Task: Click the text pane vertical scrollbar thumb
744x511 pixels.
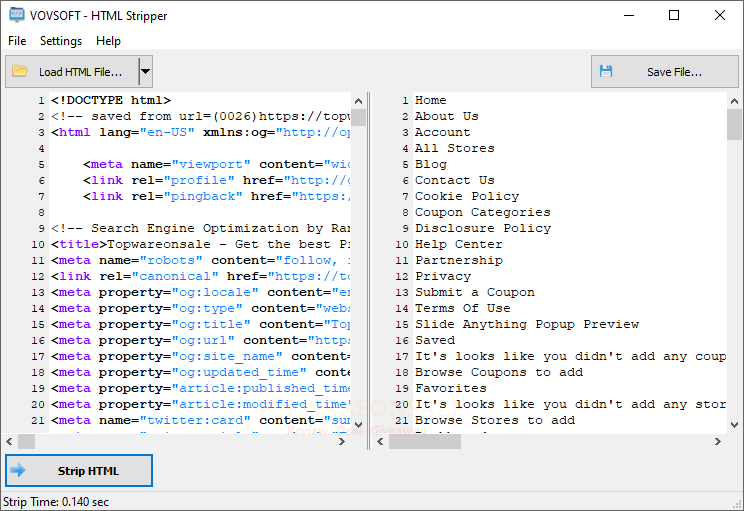Action: click(x=734, y=124)
